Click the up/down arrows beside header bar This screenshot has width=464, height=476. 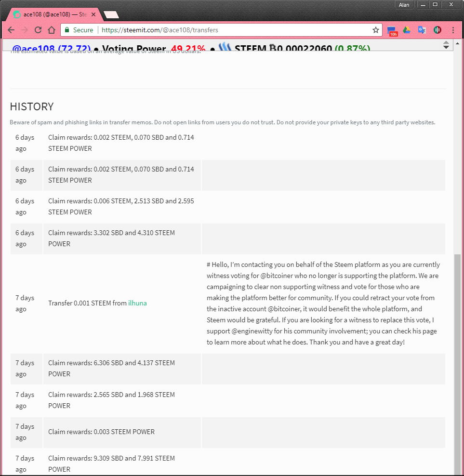[x=446, y=45]
